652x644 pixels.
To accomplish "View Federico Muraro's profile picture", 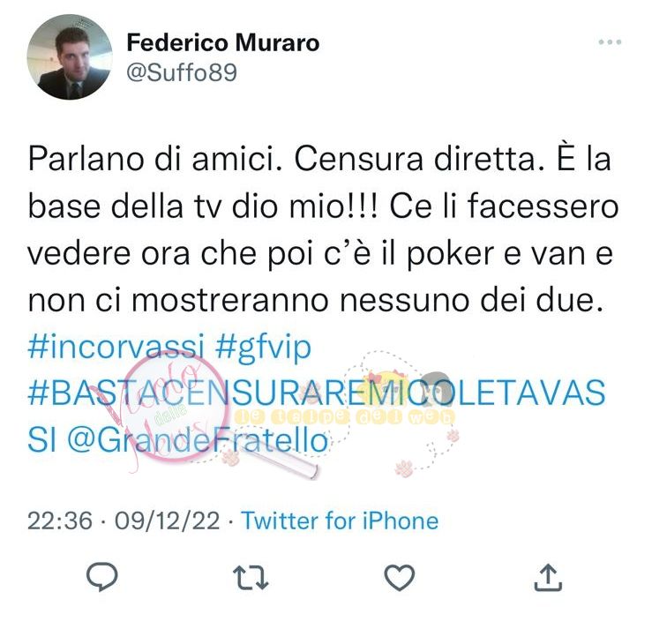I will [x=70, y=57].
